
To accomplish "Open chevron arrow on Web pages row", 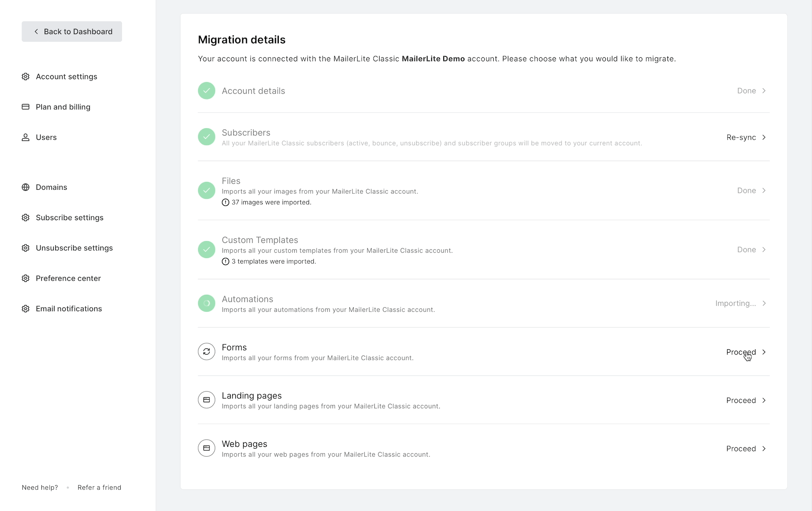I will click(764, 448).
